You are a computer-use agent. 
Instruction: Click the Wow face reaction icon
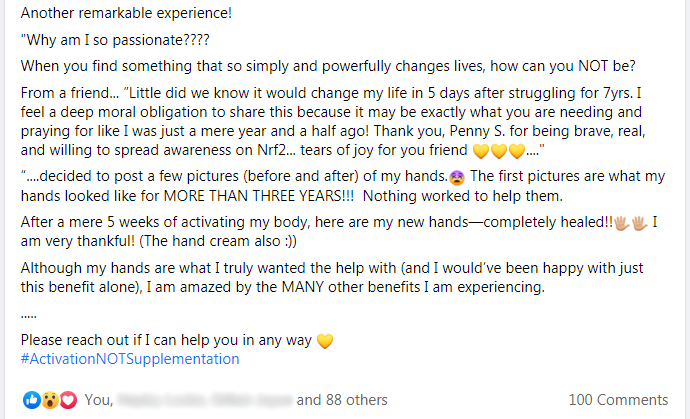[x=50, y=400]
